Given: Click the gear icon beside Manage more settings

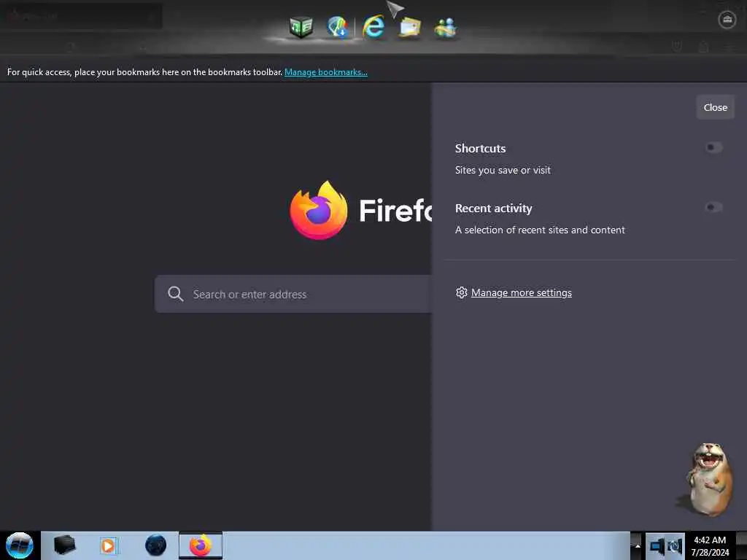Looking at the screenshot, I should [x=461, y=292].
